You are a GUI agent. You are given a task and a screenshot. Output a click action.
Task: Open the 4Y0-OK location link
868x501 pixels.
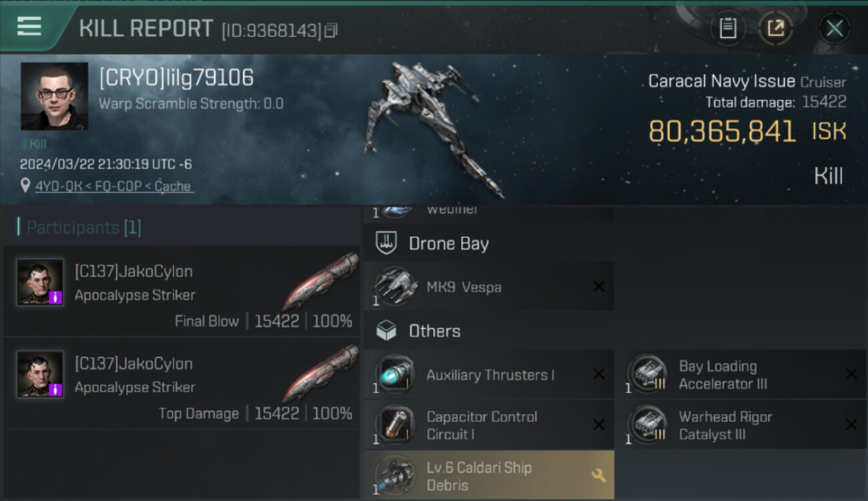click(x=114, y=186)
